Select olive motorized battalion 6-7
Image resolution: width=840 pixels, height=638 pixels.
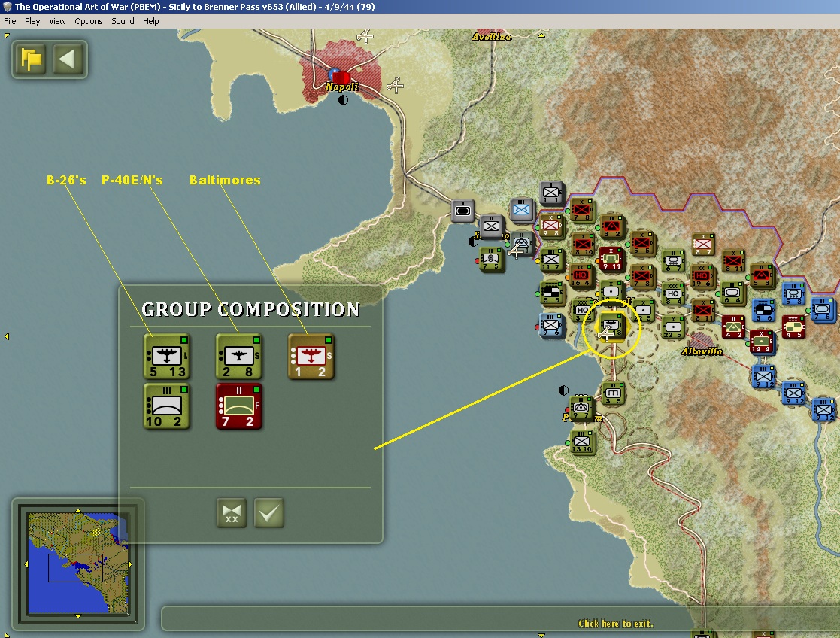point(673,260)
